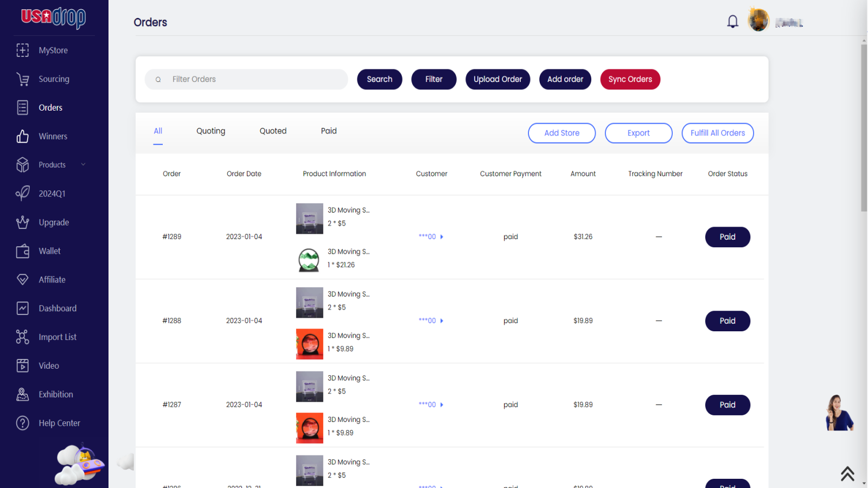The image size is (868, 488).
Task: Click the scroll-to-top double chevron
Action: pos(847,473)
